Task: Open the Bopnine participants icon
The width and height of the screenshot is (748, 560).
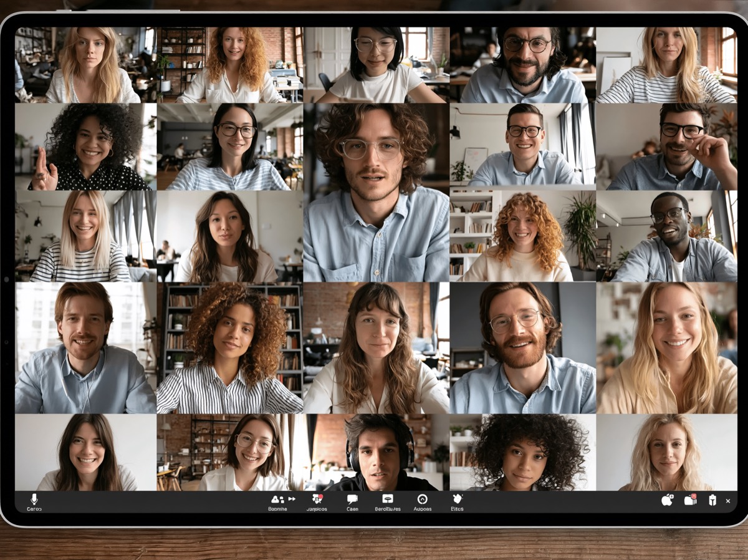Action: point(276,499)
